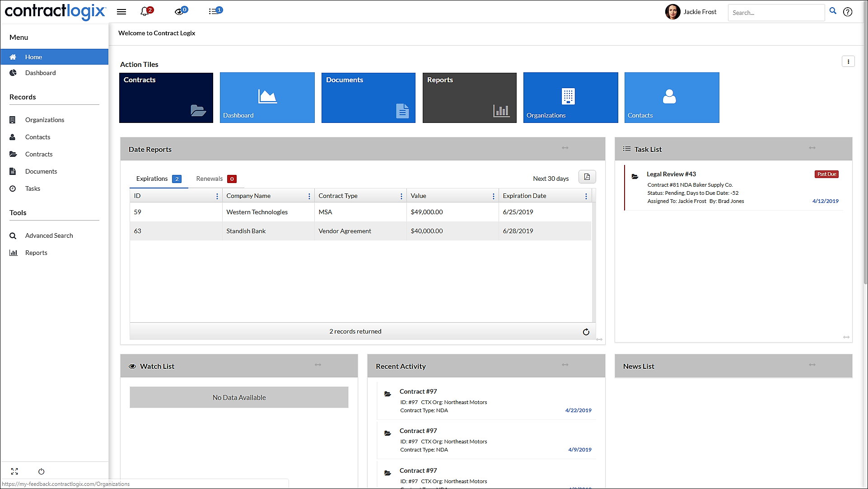Screen dimensions: 868x489
Task: Open Expiration Date column options menu
Action: point(586,196)
